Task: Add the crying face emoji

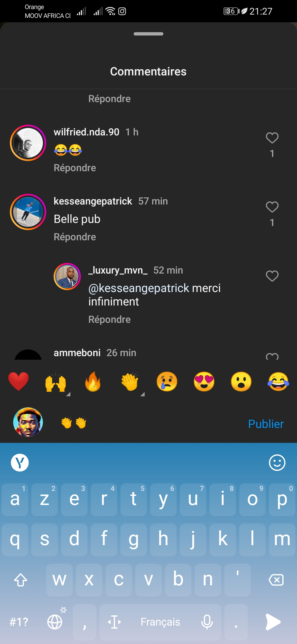Action: click(x=167, y=381)
